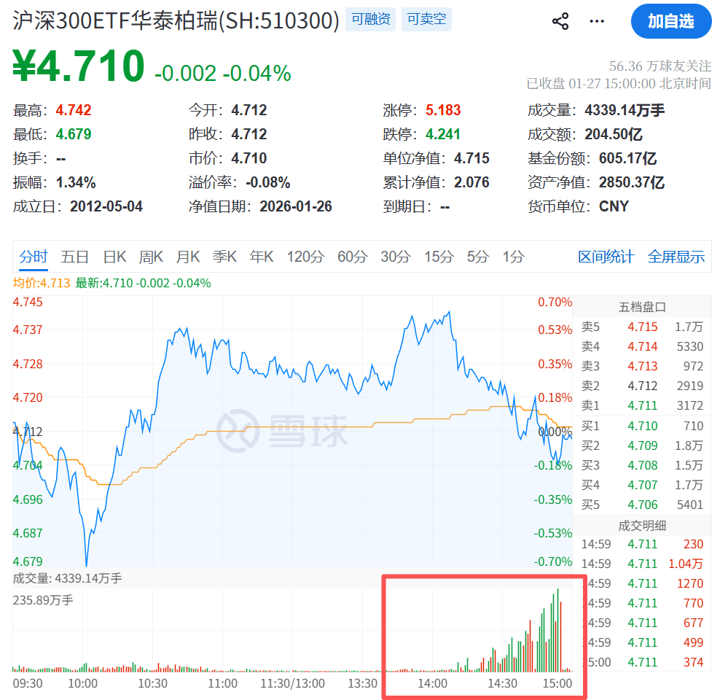The height and width of the screenshot is (700, 728).
Task: Switch to the 1分 chart interval
Action: (x=513, y=257)
